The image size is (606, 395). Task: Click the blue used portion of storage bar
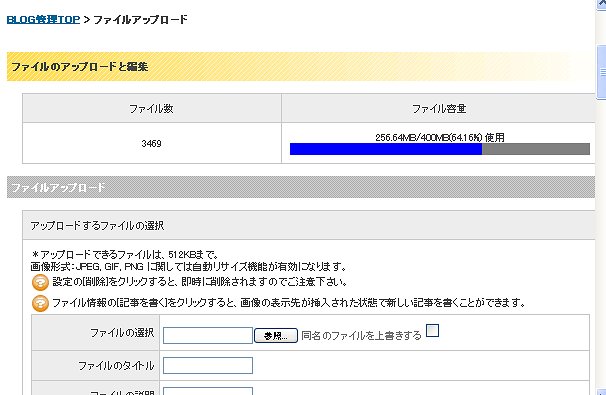(386, 149)
